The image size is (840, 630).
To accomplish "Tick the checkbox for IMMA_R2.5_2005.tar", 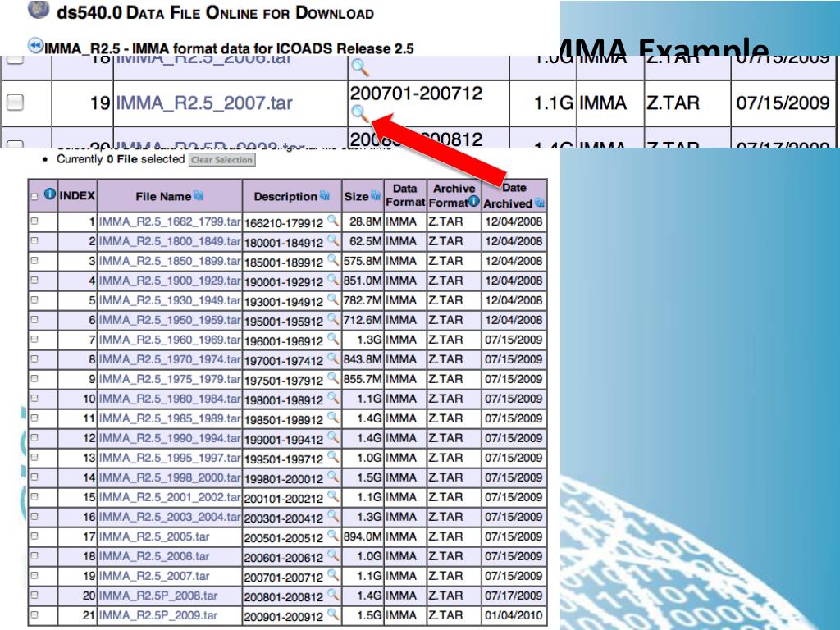I will pyautogui.click(x=34, y=536).
